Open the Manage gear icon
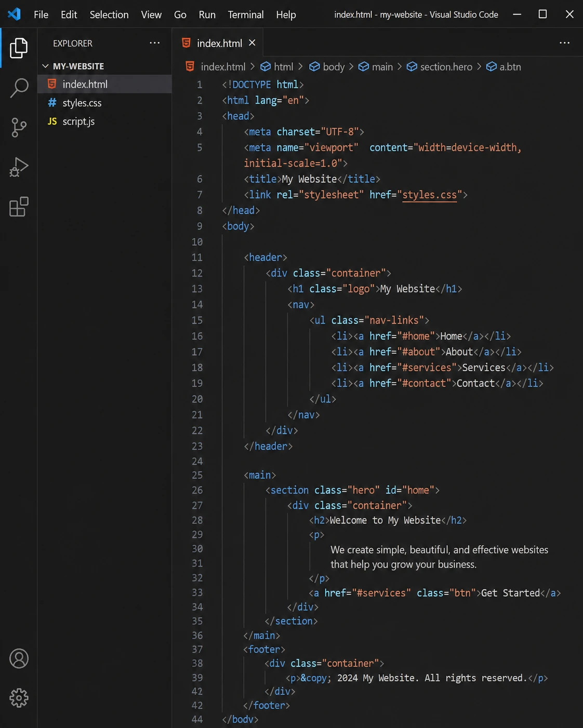 [x=19, y=698]
